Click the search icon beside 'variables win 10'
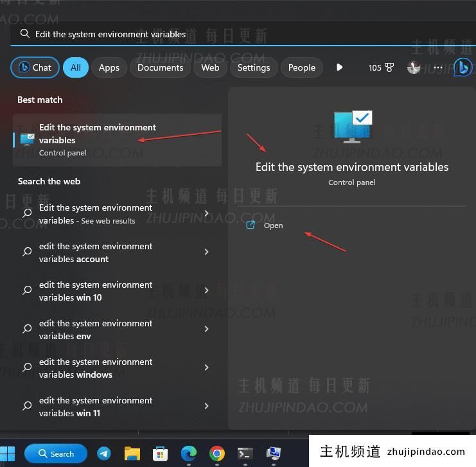476x467 pixels. [x=27, y=290]
